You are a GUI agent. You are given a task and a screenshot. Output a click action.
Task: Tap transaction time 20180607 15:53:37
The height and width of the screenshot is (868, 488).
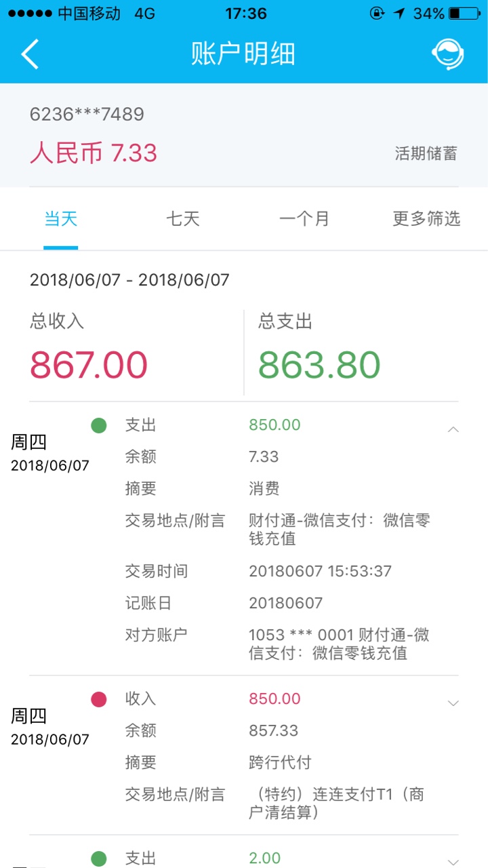(321, 571)
